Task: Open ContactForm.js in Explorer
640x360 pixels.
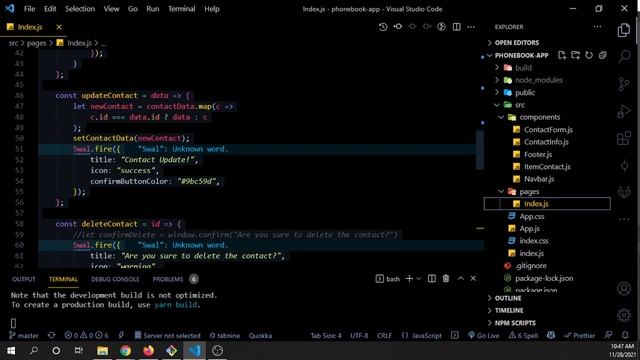Action: 548,130
